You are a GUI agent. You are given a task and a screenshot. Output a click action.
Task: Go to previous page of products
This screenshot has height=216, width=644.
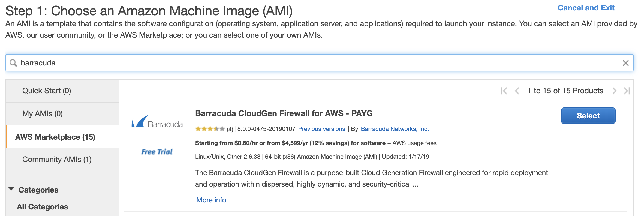517,91
